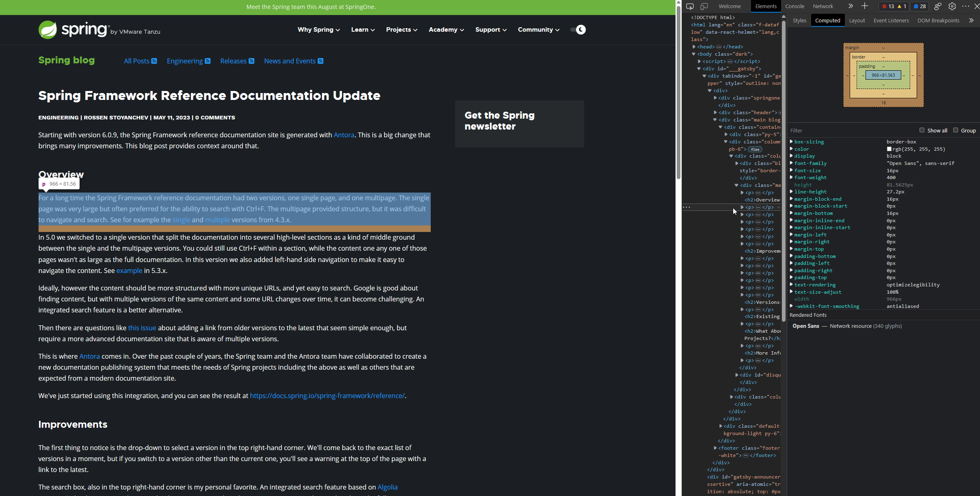The width and height of the screenshot is (980, 496).
Task: Toggle the dark mode switch on the Spring site
Action: [577, 30]
